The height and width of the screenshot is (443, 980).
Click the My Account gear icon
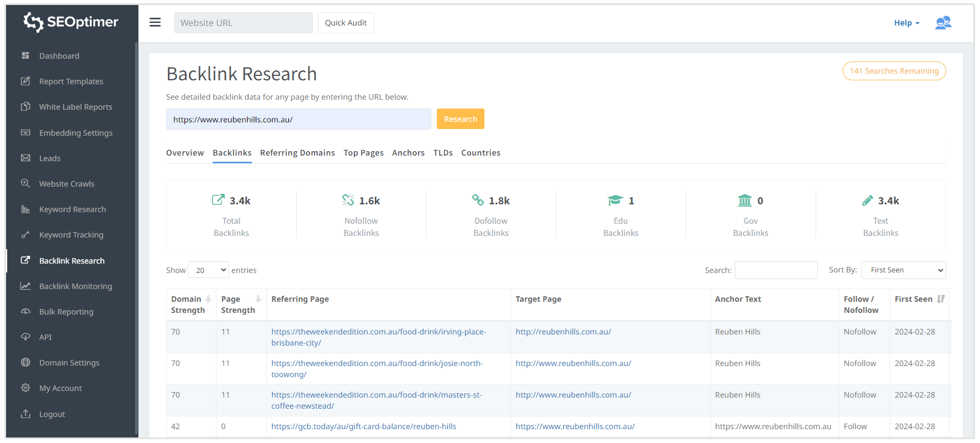(x=25, y=388)
